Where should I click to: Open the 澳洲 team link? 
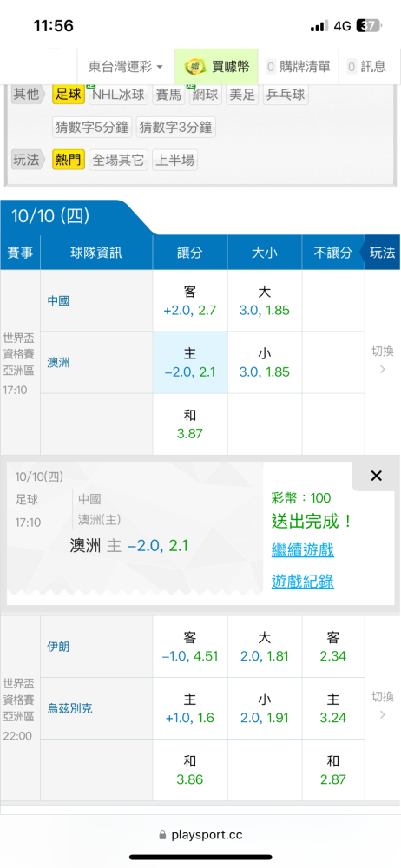pyautogui.click(x=59, y=363)
